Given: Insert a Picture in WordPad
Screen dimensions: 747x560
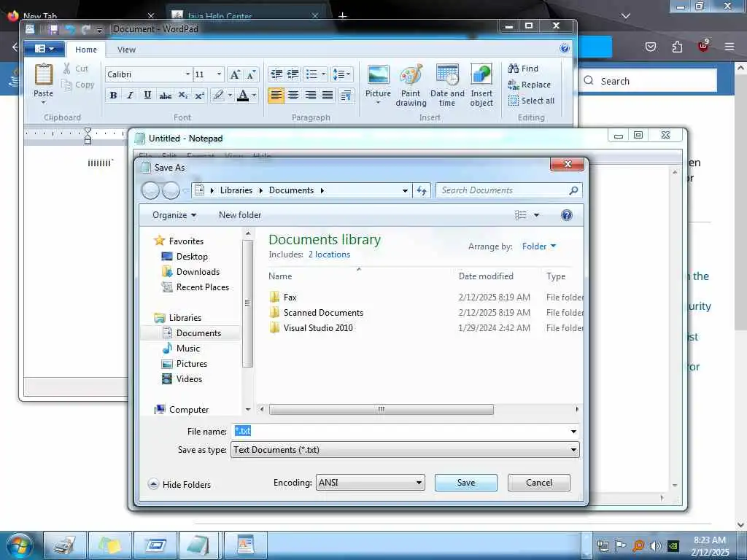Looking at the screenshot, I should click(x=379, y=85).
